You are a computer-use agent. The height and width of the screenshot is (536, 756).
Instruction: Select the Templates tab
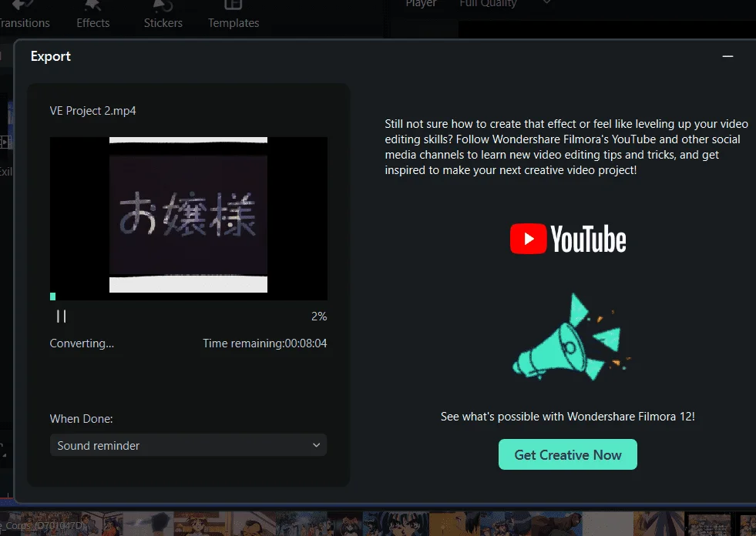(234, 15)
